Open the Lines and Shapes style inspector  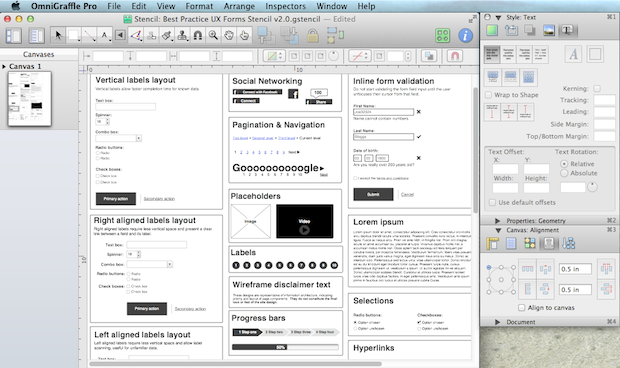pyautogui.click(x=511, y=30)
